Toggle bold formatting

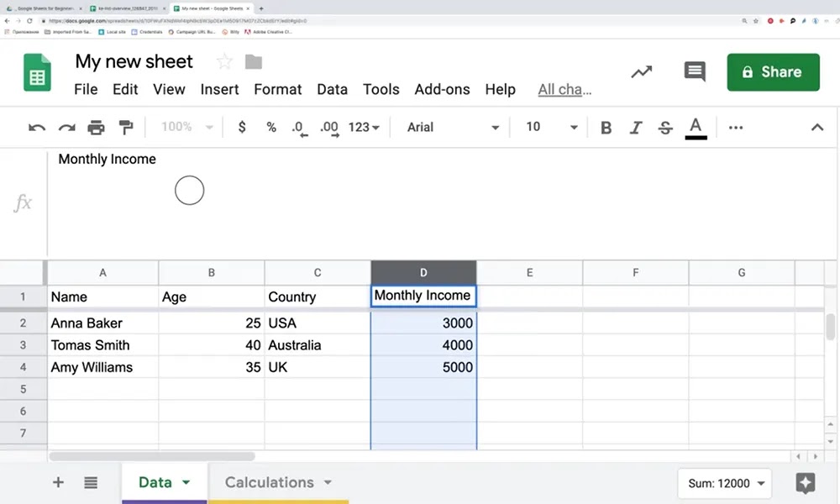[x=606, y=128]
